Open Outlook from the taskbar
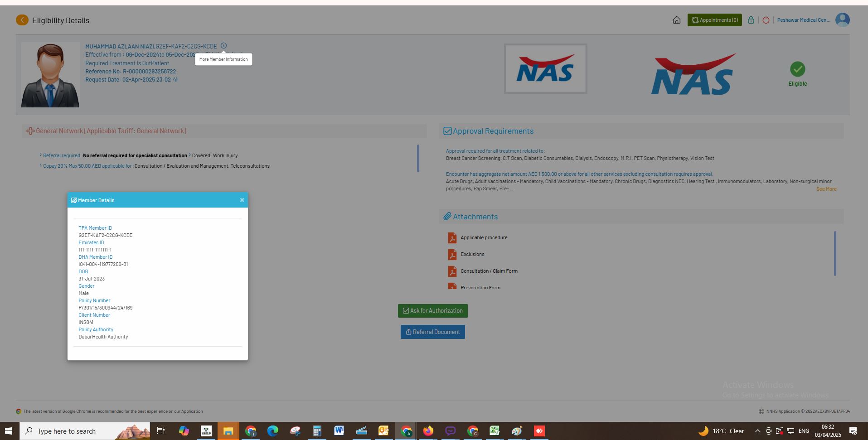This screenshot has width=868, height=440. (383, 431)
